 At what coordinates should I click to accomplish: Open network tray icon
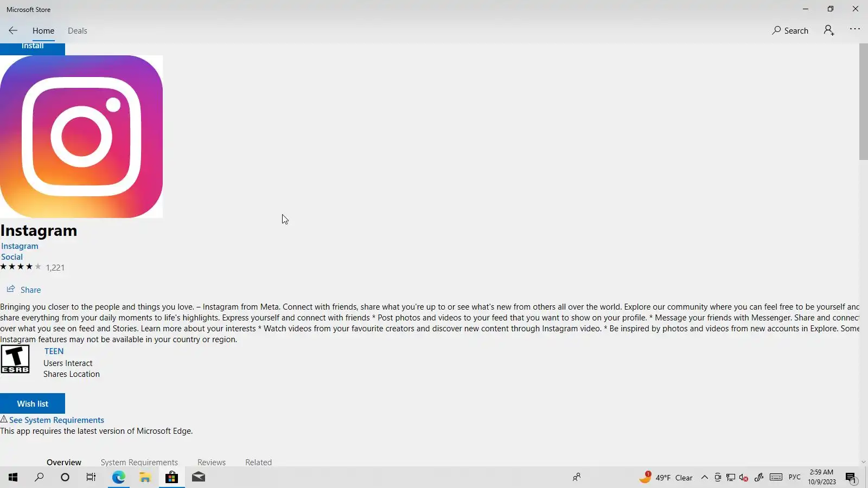click(731, 477)
